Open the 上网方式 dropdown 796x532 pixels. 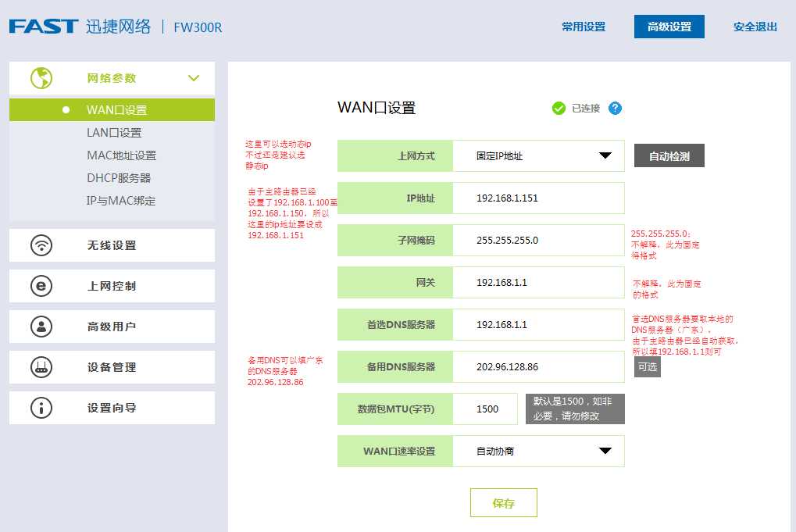coord(538,155)
